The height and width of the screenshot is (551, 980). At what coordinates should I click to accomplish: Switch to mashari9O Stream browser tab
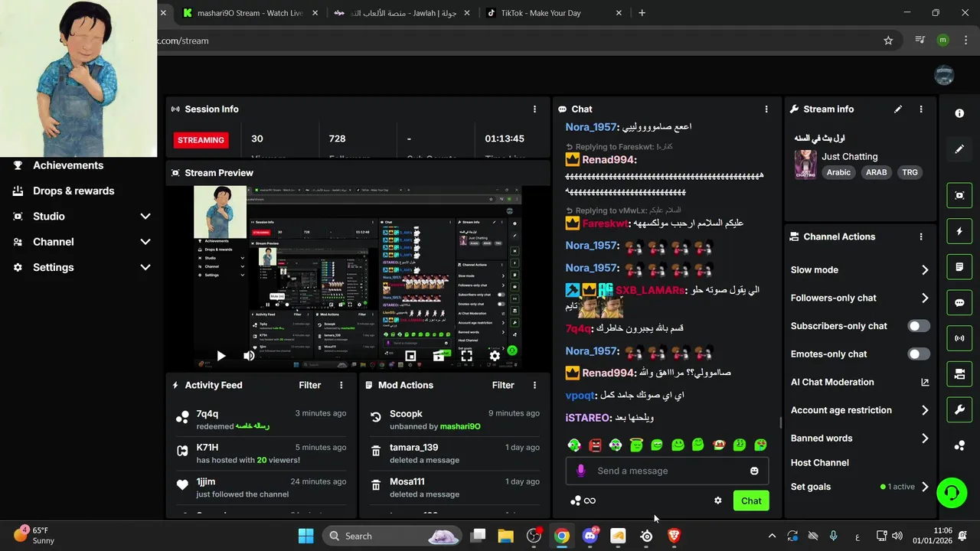coord(250,13)
